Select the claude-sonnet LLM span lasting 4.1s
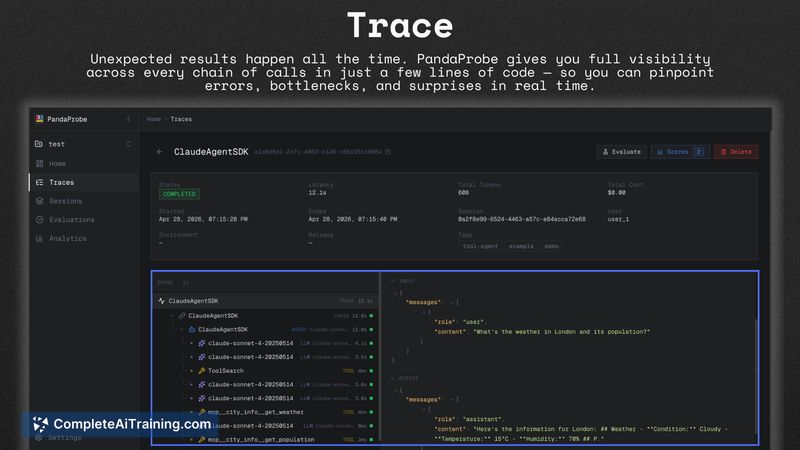The image size is (800, 450). pyautogui.click(x=265, y=343)
